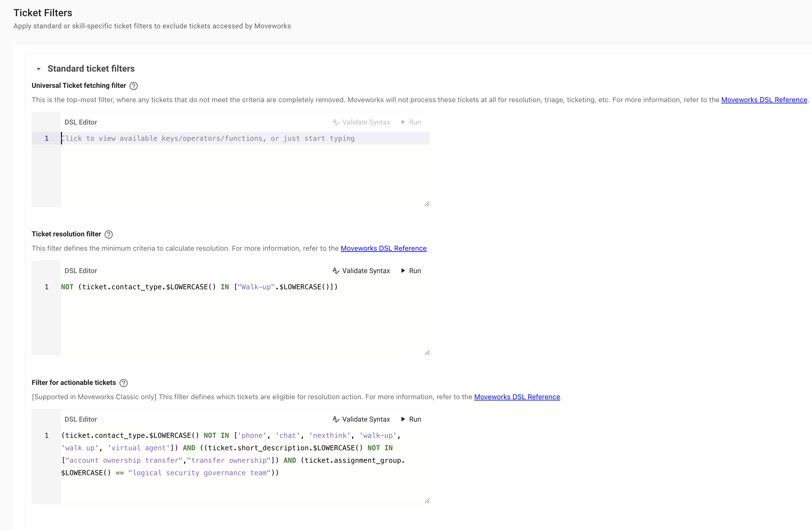Click line number 1 in Ticket resolution editor

(x=47, y=287)
